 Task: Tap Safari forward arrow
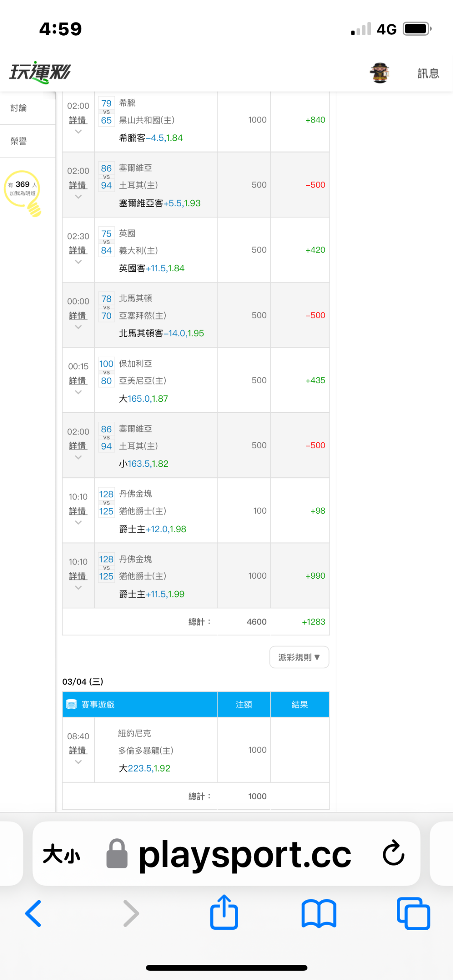(131, 913)
